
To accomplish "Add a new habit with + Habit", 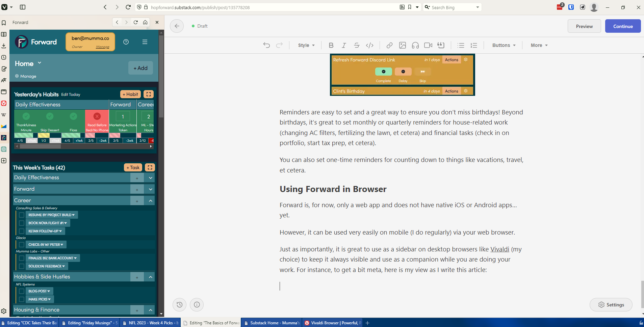I will point(130,94).
